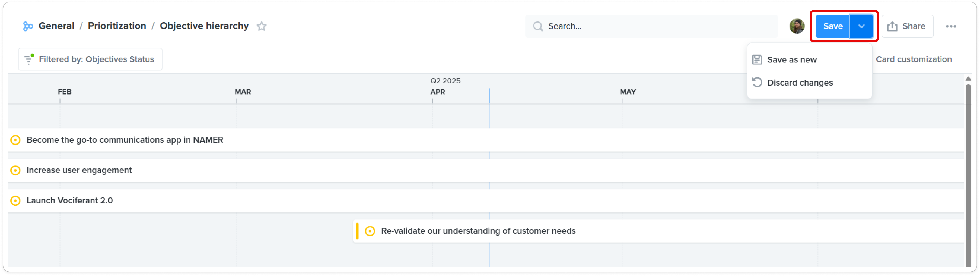Image resolution: width=980 pixels, height=276 pixels.
Task: Click the scrollbar up arrow
Action: (x=968, y=79)
